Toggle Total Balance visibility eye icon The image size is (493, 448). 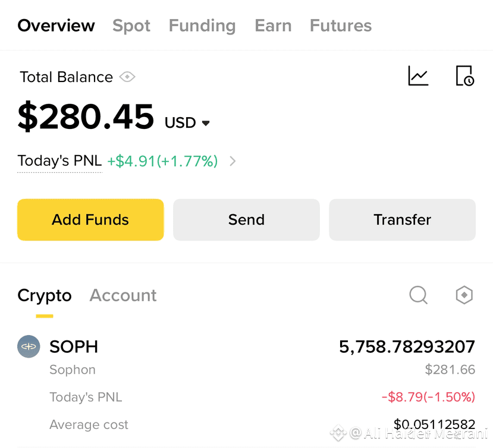point(127,77)
